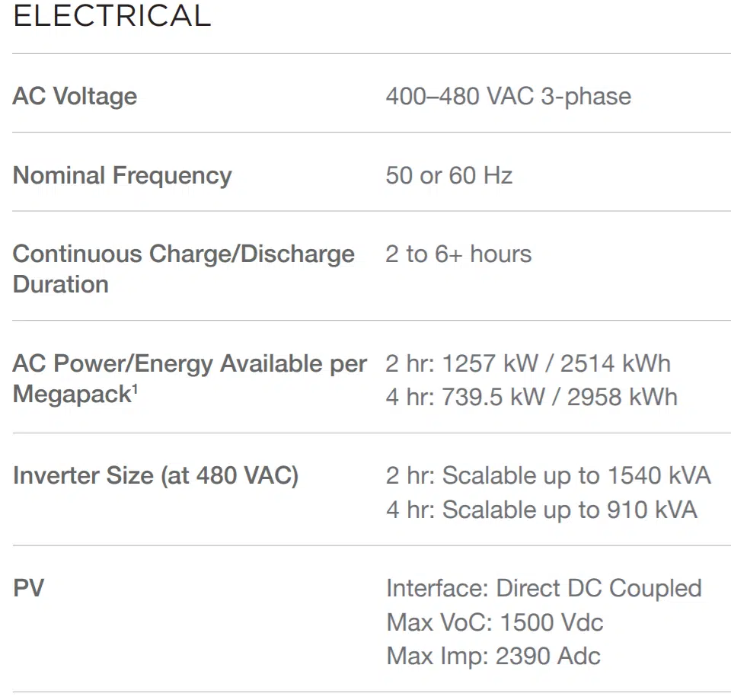Click the PV row label

click(x=28, y=589)
